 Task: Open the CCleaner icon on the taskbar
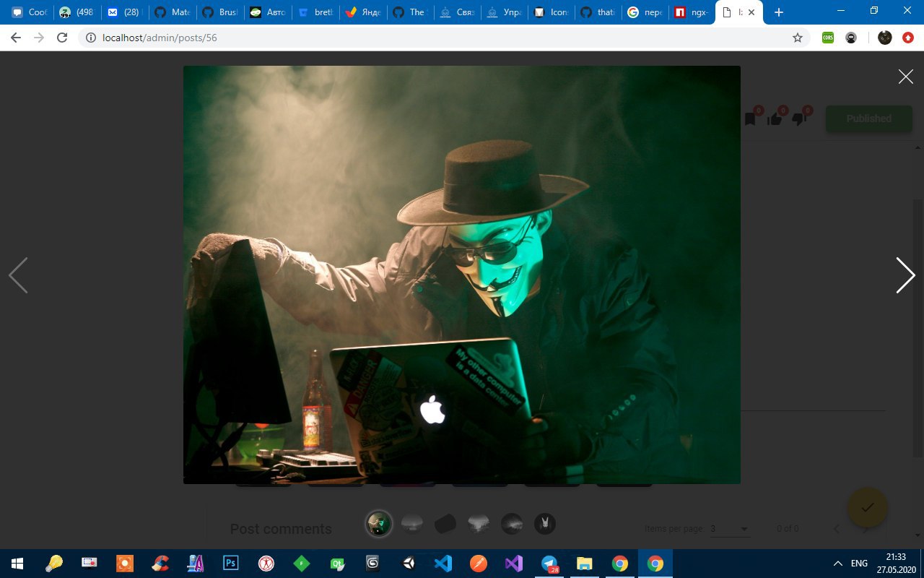click(x=160, y=564)
